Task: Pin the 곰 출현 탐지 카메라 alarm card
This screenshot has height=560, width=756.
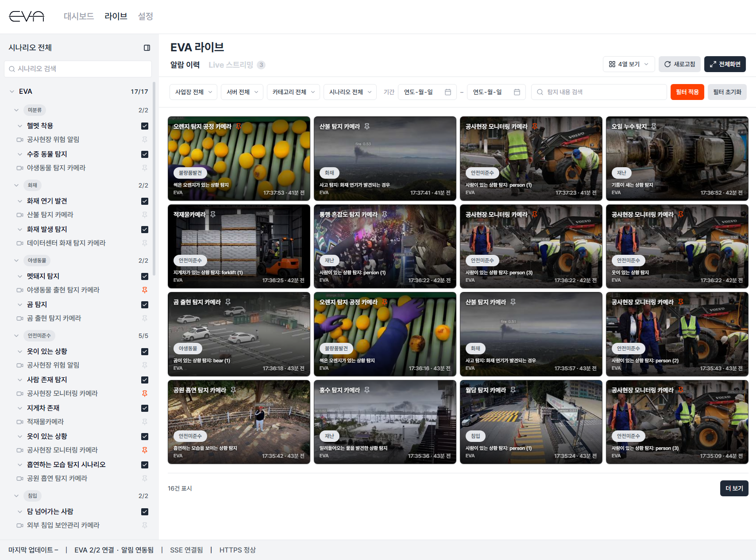Action: tap(228, 302)
